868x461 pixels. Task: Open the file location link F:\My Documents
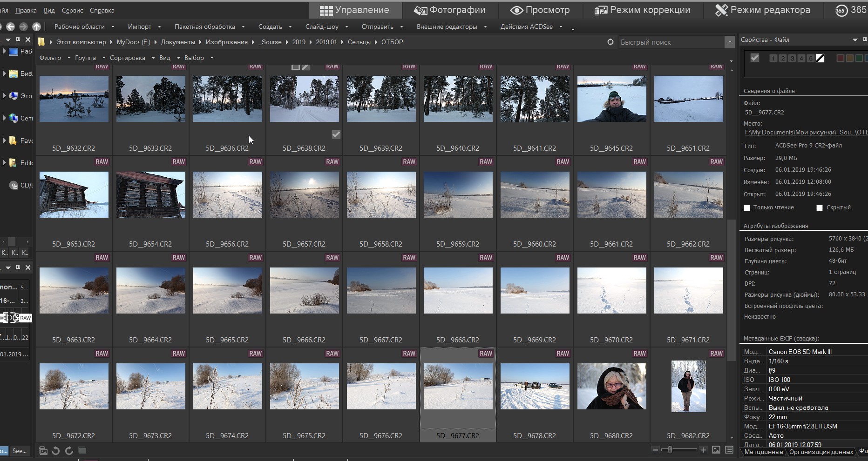pyautogui.click(x=806, y=133)
